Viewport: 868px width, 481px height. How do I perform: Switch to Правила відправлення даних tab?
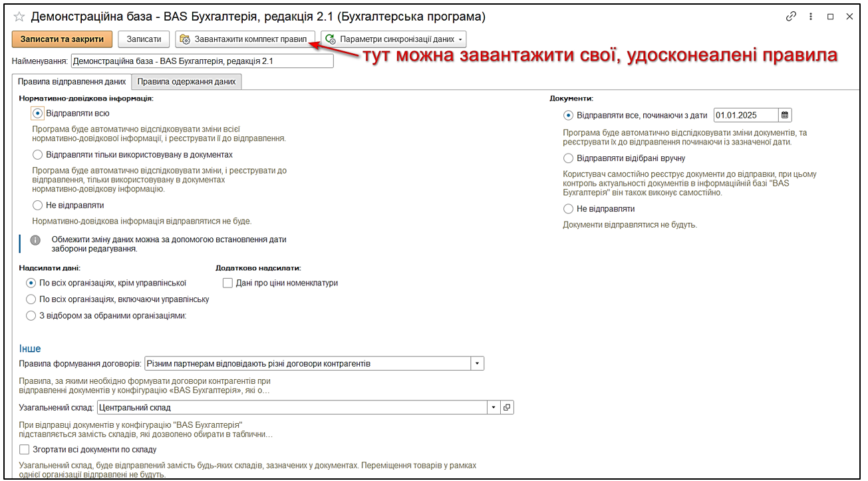click(71, 82)
